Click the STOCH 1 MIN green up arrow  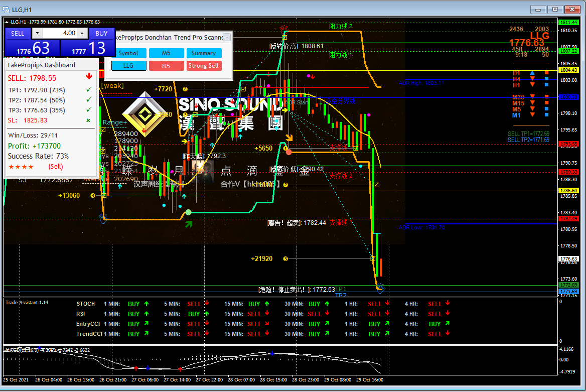pyautogui.click(x=146, y=304)
